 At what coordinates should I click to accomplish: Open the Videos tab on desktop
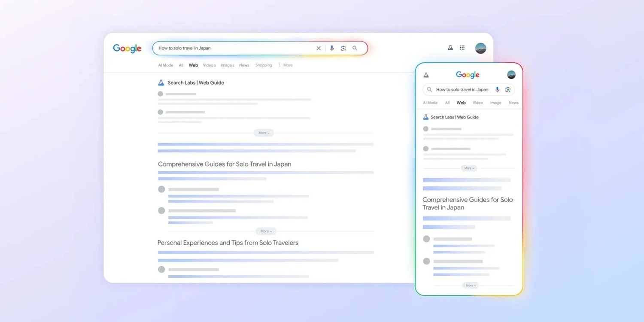[x=210, y=65]
